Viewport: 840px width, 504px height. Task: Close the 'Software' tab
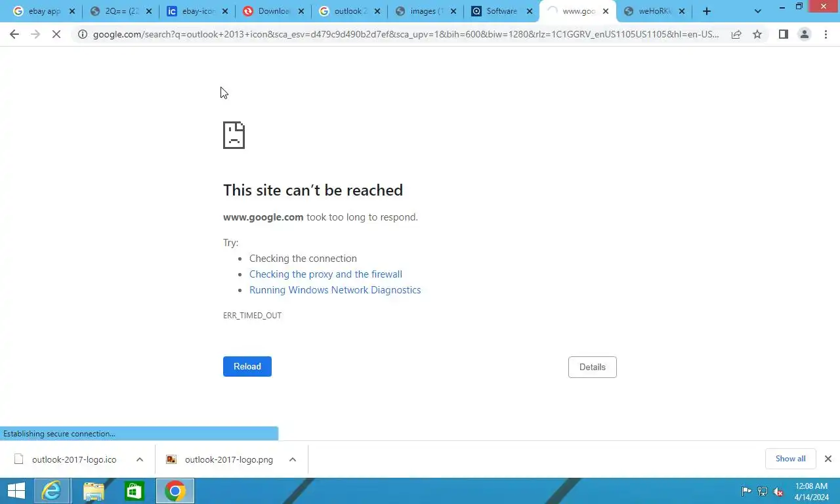(x=530, y=11)
